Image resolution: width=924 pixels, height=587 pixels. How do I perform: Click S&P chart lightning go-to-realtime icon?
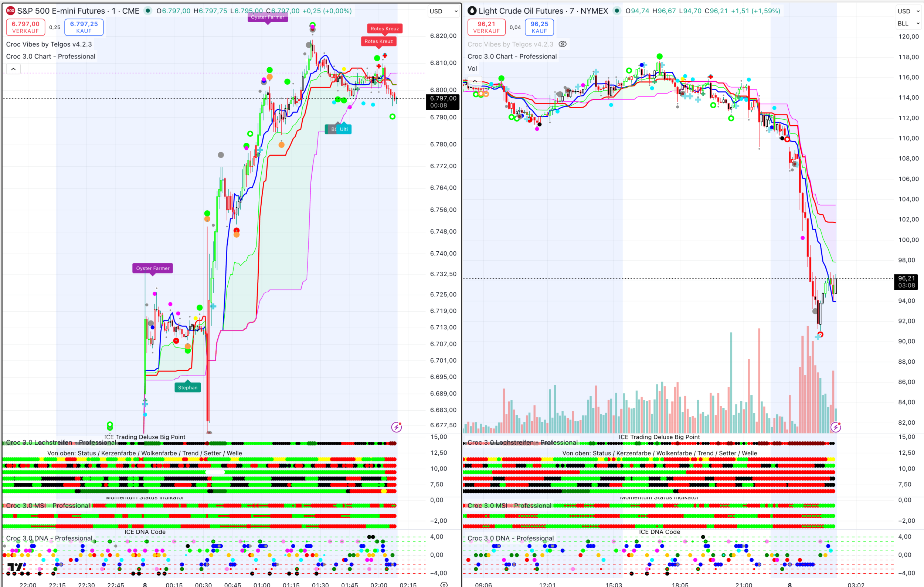click(x=396, y=427)
